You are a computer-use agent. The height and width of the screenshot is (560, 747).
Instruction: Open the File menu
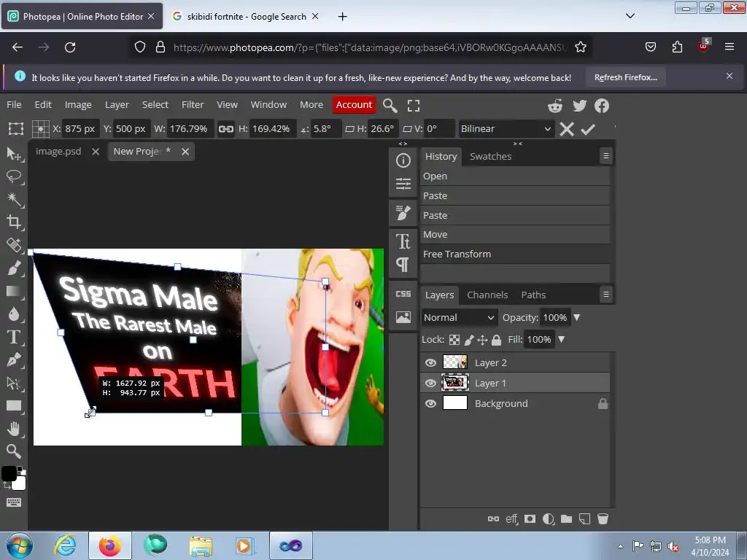(x=14, y=105)
